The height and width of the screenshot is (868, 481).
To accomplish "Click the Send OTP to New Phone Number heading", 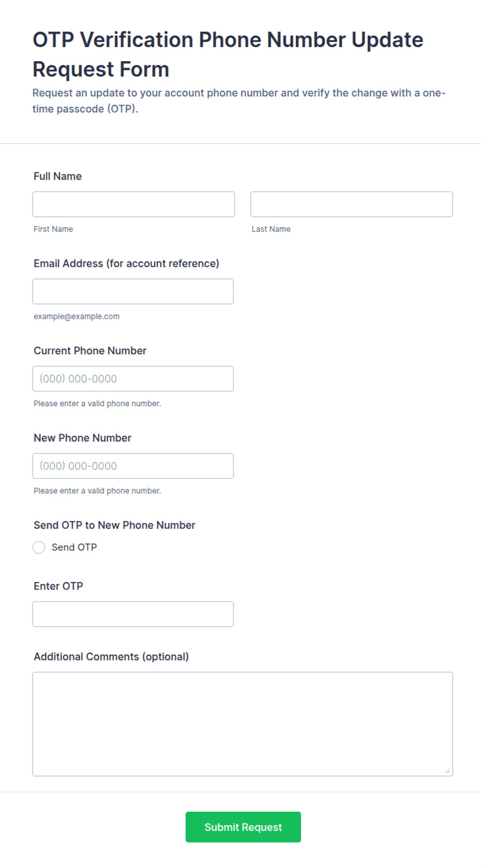I will coord(114,526).
